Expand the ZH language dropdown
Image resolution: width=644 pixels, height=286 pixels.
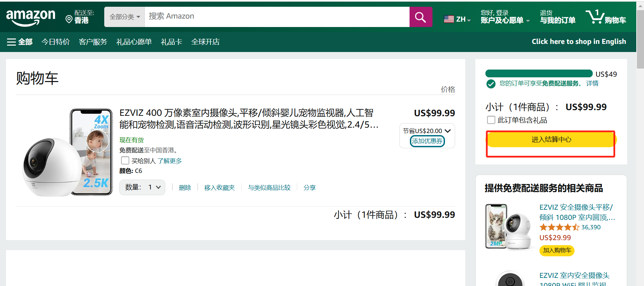(464, 20)
